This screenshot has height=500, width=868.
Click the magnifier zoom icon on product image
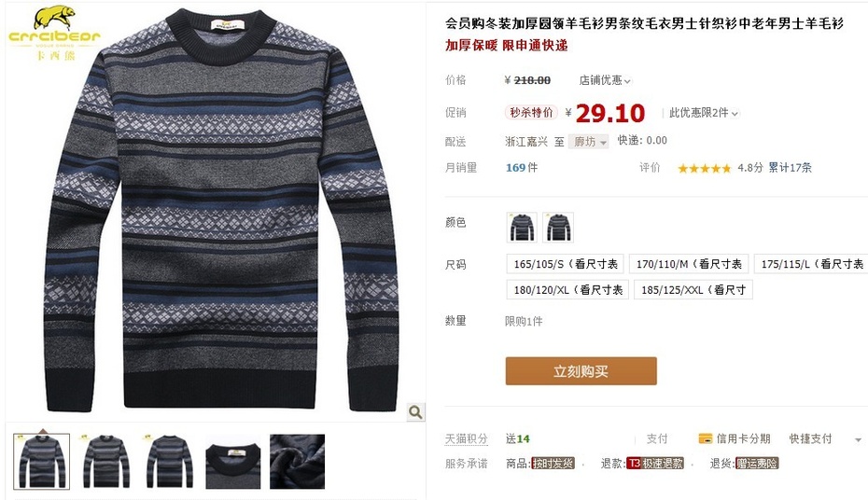coord(415,411)
